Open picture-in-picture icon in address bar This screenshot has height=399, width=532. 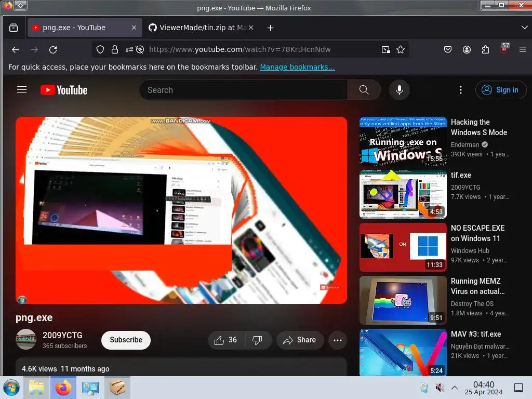pyautogui.click(x=386, y=49)
